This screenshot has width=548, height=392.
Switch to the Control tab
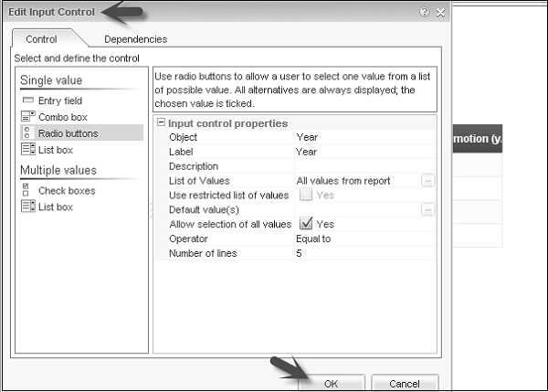42,39
